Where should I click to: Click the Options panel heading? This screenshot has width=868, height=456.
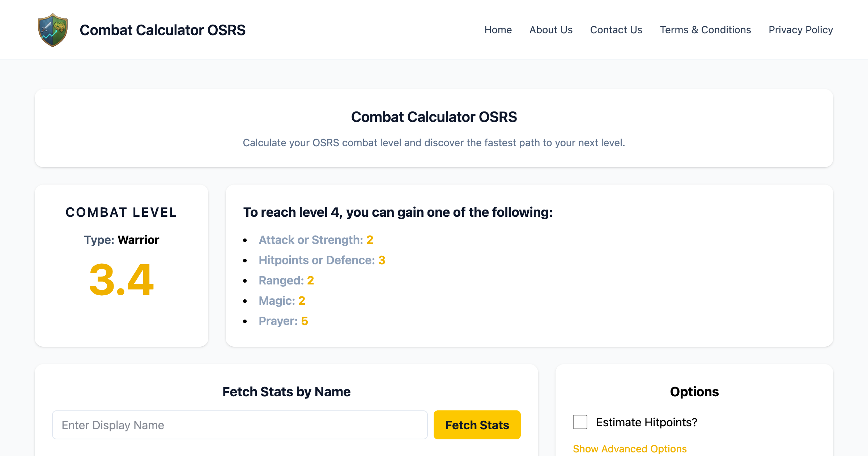[x=694, y=392]
